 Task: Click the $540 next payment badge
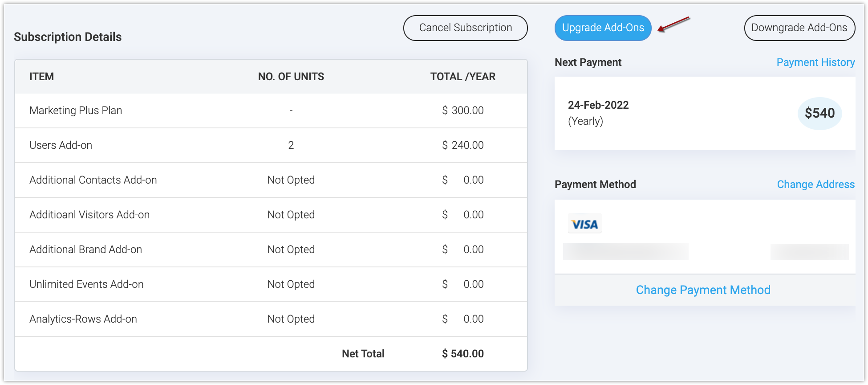819,113
